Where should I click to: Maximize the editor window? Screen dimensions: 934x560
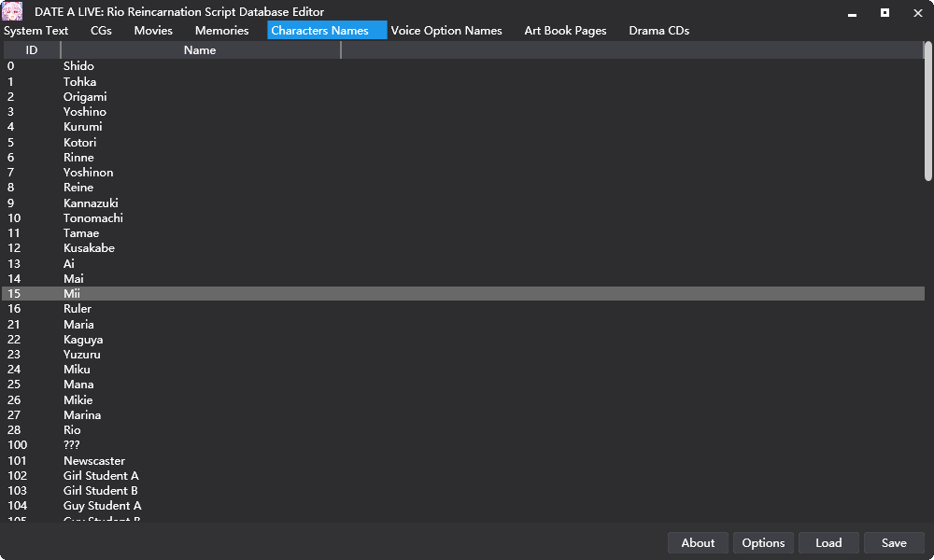[884, 12]
